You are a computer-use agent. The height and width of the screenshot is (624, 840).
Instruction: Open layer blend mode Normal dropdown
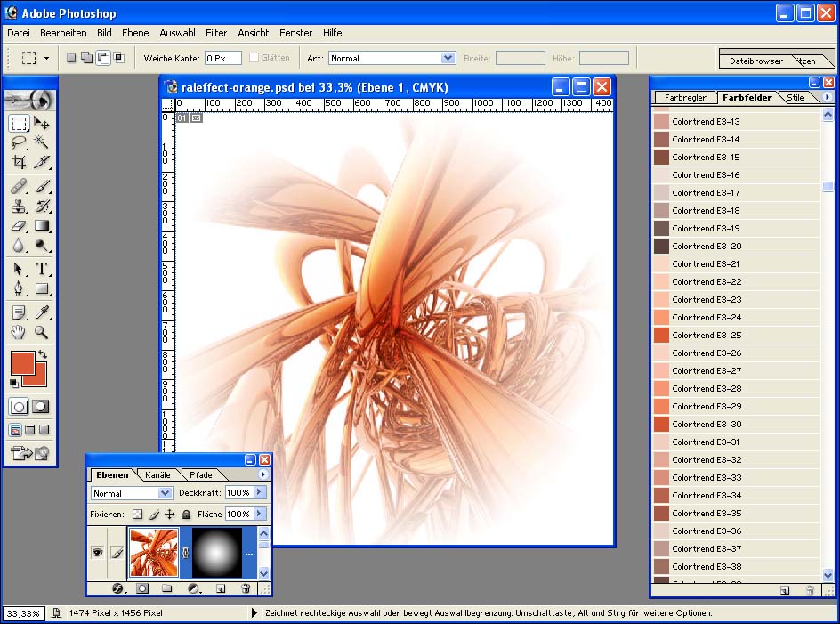(132, 493)
